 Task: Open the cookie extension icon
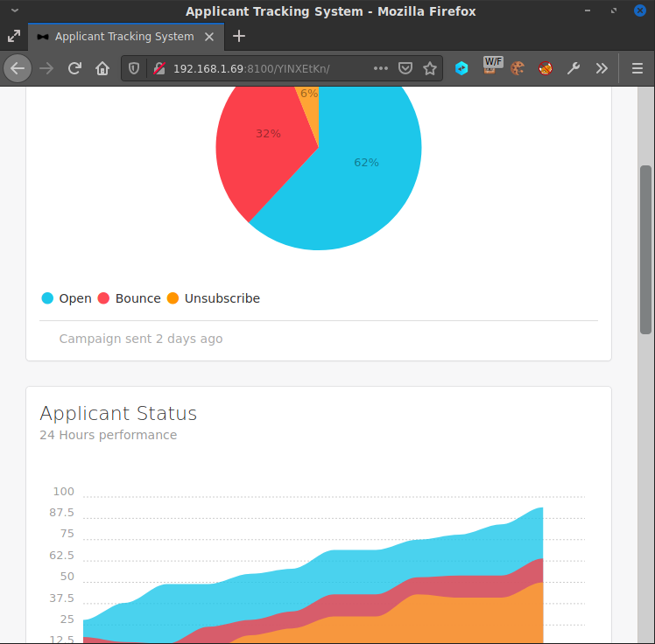(518, 68)
